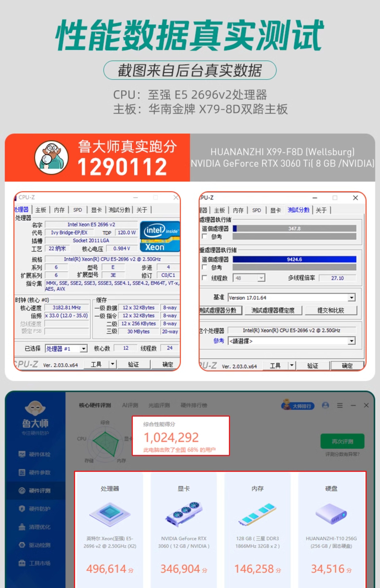Click the user account avatar icon
This screenshot has width=380, height=588.
click(x=325, y=405)
